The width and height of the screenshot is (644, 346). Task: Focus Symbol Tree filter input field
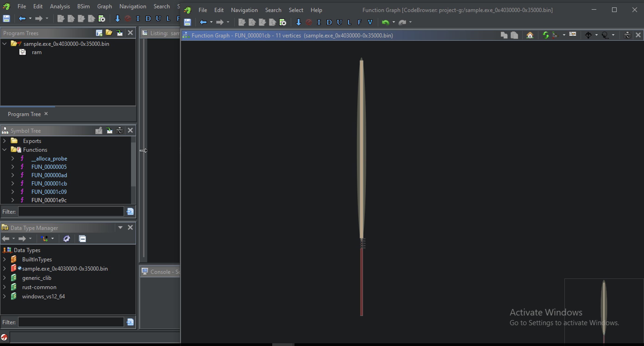(71, 212)
